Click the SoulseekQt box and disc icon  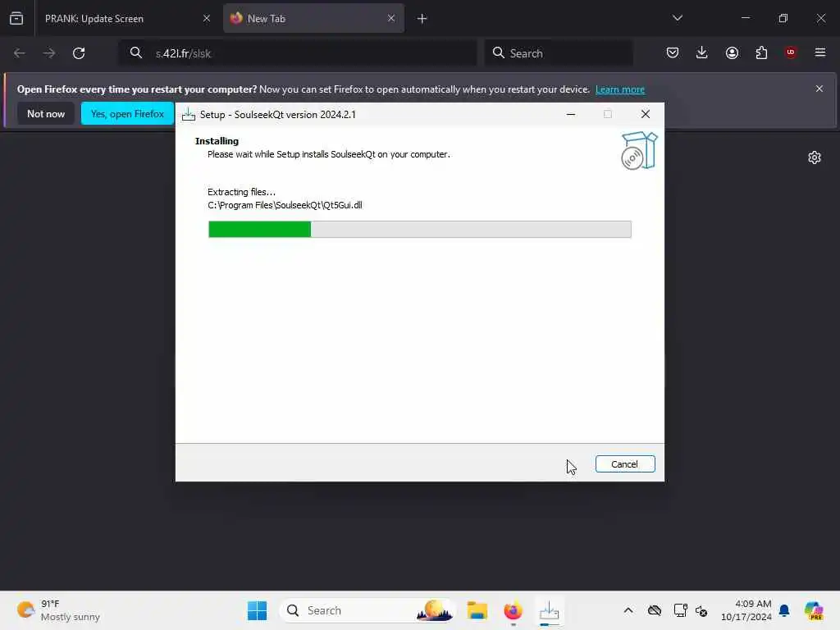638,151
